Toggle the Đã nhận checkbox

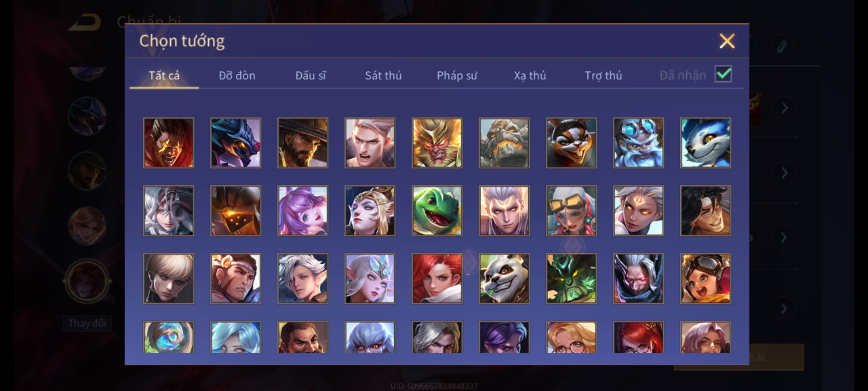(723, 74)
